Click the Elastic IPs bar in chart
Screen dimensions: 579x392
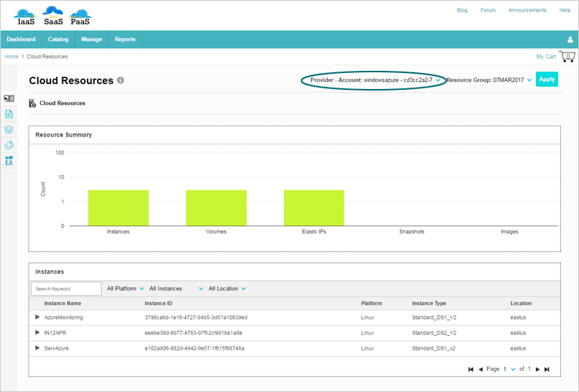tap(314, 208)
